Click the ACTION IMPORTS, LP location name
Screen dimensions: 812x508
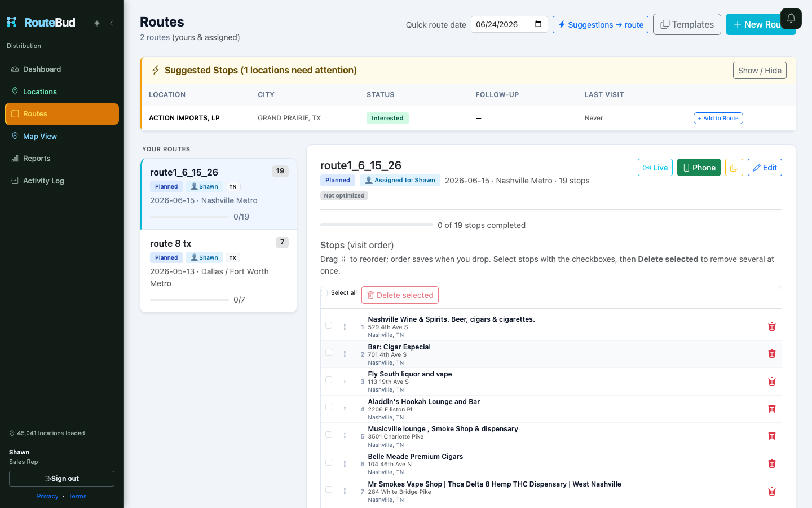pyautogui.click(x=184, y=118)
